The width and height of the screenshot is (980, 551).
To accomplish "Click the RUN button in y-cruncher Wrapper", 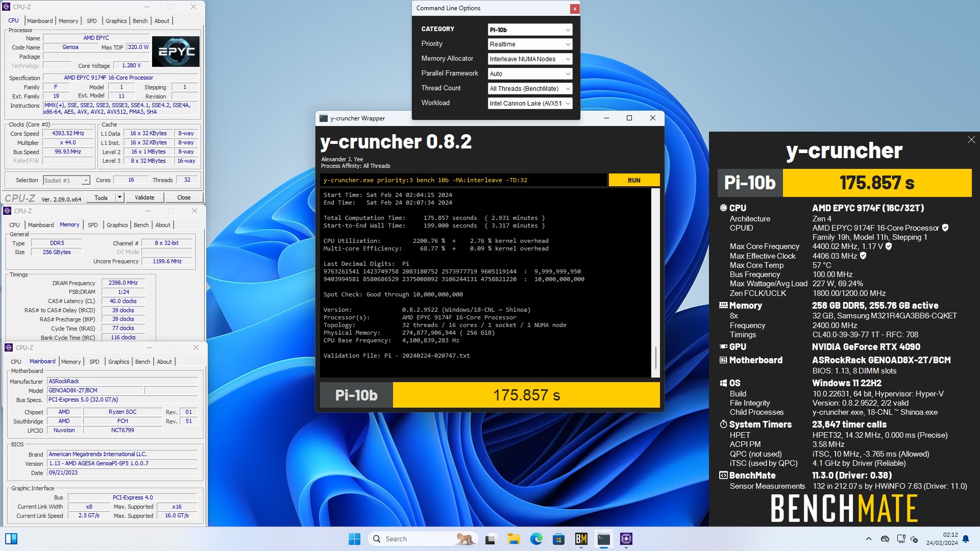I will [634, 180].
